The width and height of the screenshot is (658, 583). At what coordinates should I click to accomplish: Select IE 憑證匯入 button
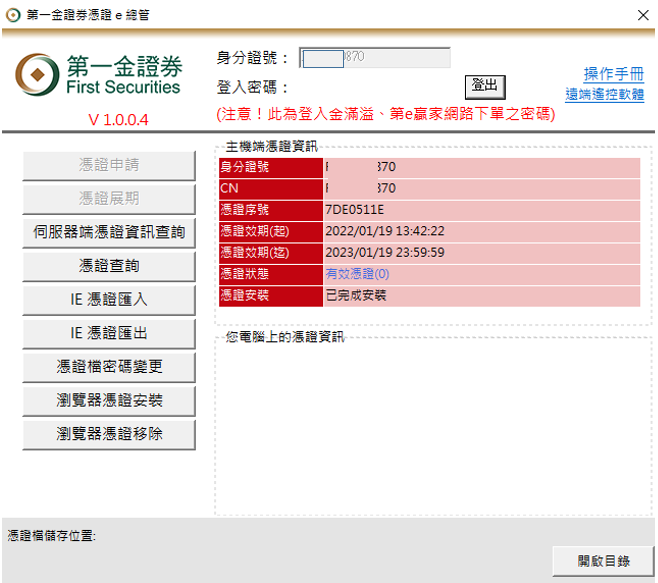(x=109, y=300)
